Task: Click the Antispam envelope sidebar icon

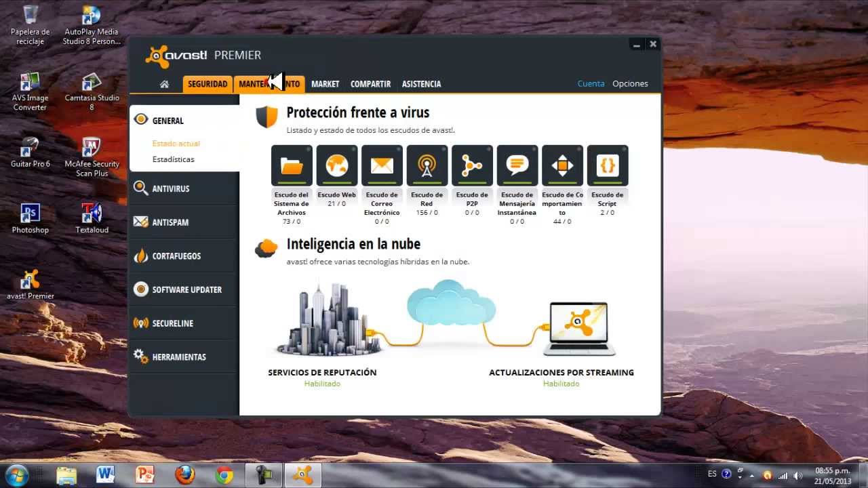Action: tap(140, 222)
